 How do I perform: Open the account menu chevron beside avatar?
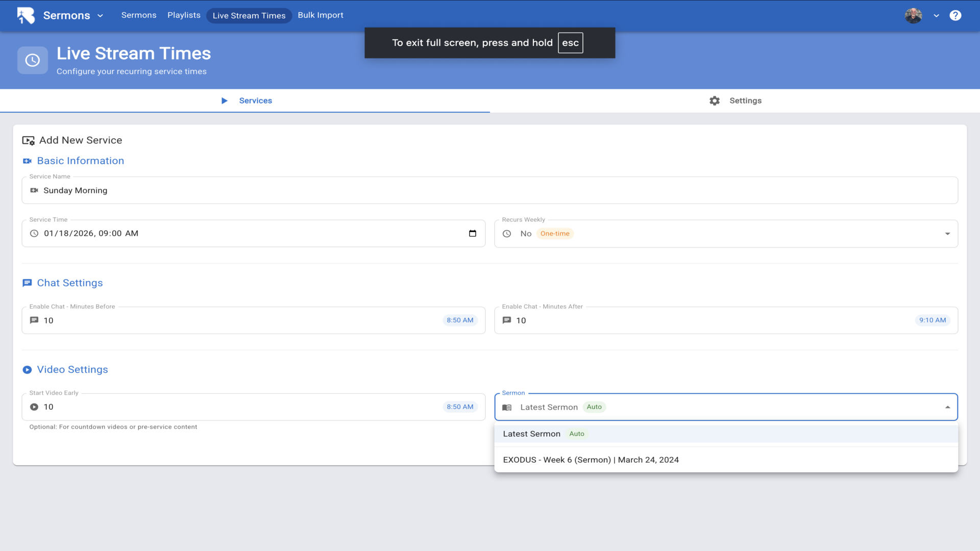(936, 16)
